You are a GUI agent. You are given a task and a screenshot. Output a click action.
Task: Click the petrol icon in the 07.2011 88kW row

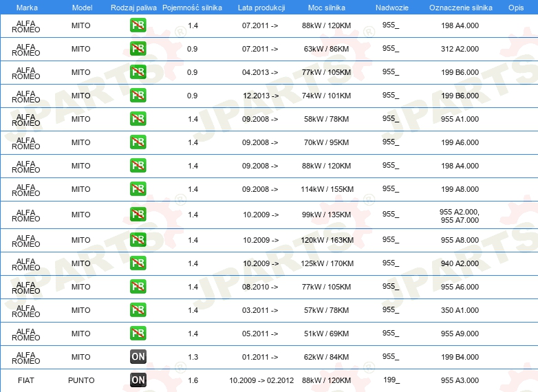tap(138, 25)
